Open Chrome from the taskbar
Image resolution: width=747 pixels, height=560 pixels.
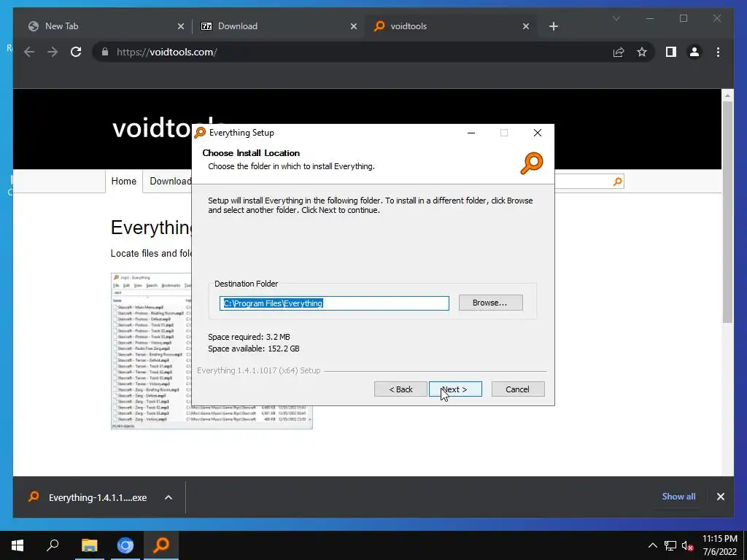pos(125,545)
